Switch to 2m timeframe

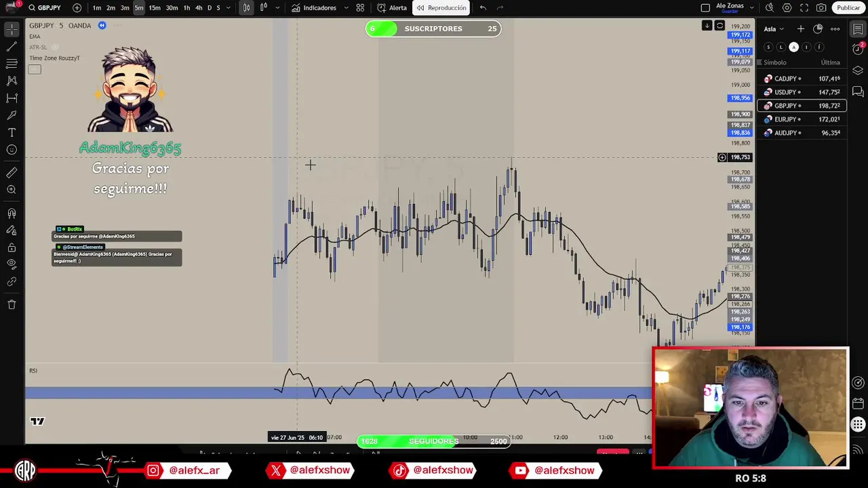coord(111,8)
